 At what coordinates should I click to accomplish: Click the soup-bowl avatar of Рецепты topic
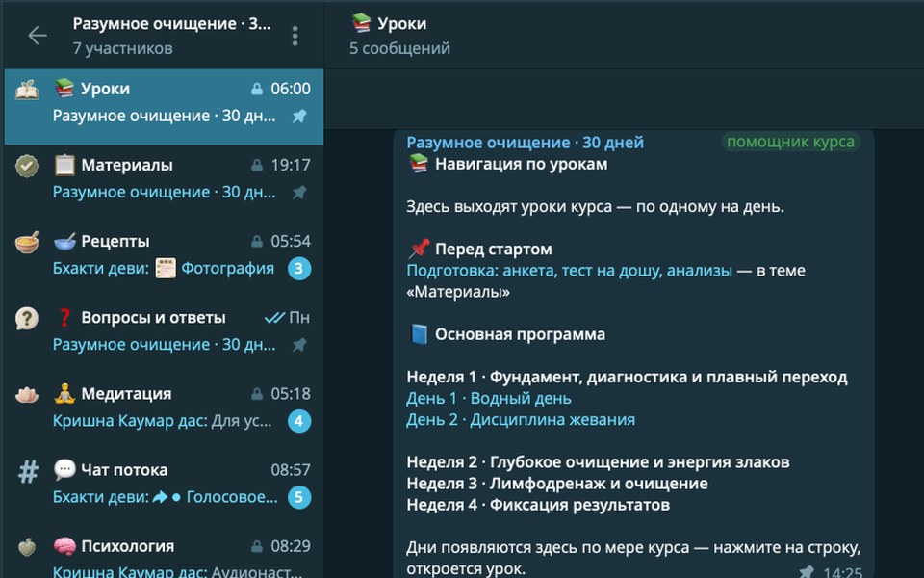click(27, 243)
